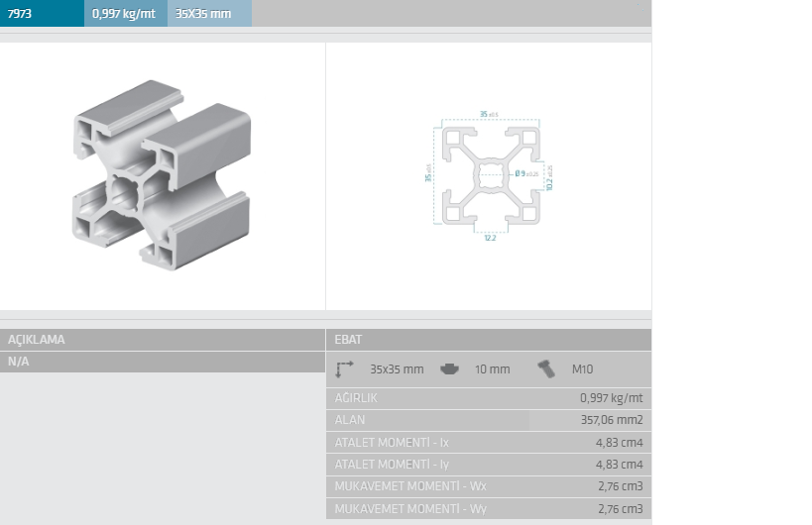Click the 10 mm slot value
Image resolution: width=812 pixels, height=525 pixels.
[492, 369]
